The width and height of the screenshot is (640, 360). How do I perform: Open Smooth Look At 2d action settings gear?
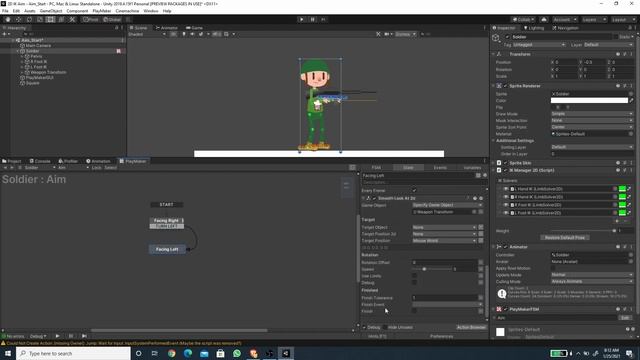click(x=481, y=198)
